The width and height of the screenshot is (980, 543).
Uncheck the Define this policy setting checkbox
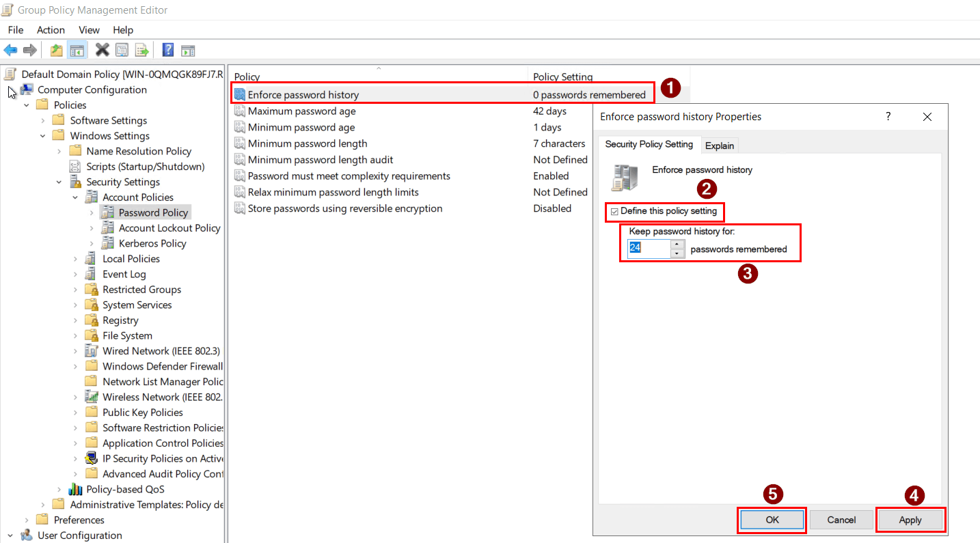(614, 212)
